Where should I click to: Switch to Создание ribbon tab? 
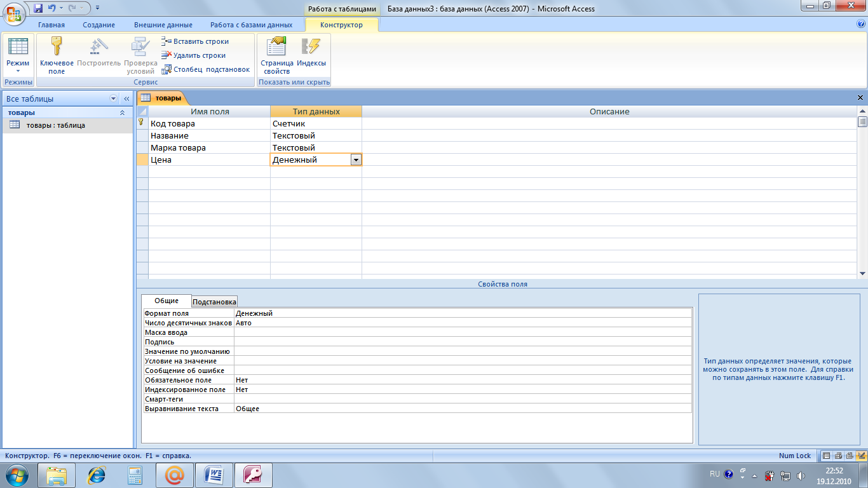click(x=98, y=25)
